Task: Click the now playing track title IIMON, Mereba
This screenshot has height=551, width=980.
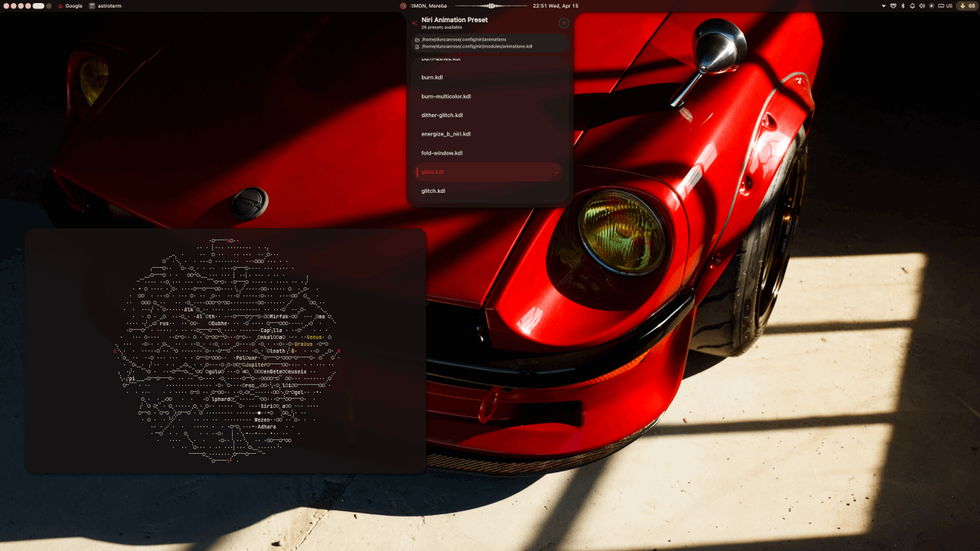Action: (x=430, y=6)
